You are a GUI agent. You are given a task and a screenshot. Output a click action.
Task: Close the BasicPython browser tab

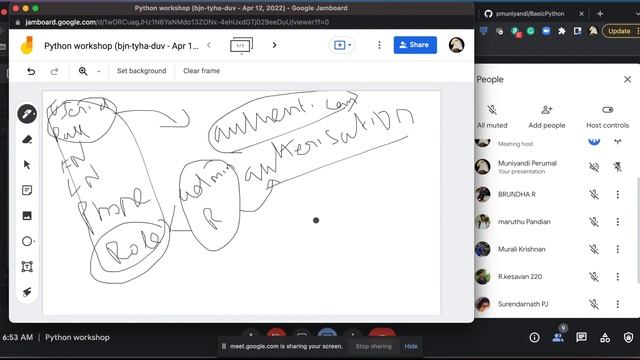coord(581,13)
